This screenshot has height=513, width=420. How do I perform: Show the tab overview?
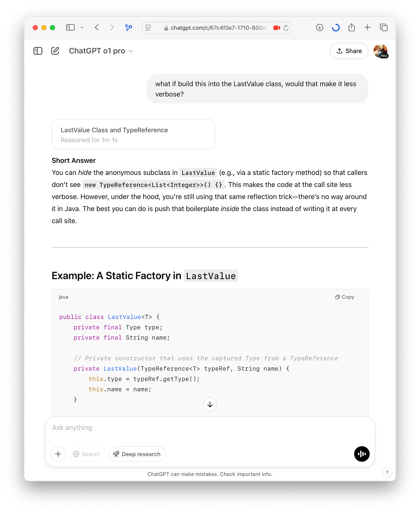(384, 27)
